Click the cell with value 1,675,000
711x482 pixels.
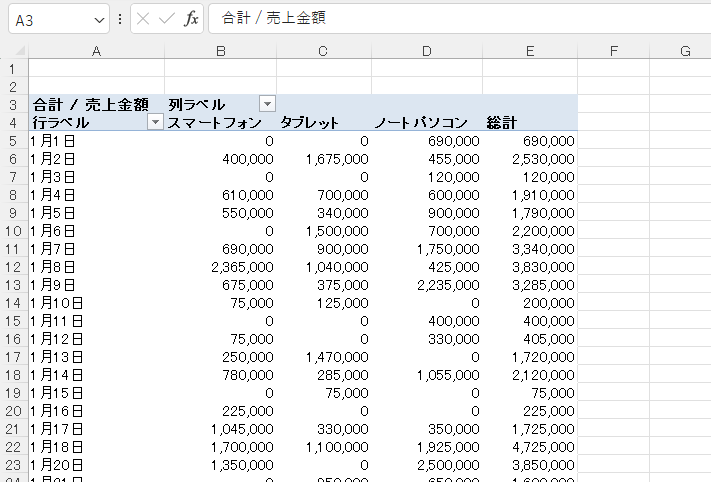click(324, 159)
